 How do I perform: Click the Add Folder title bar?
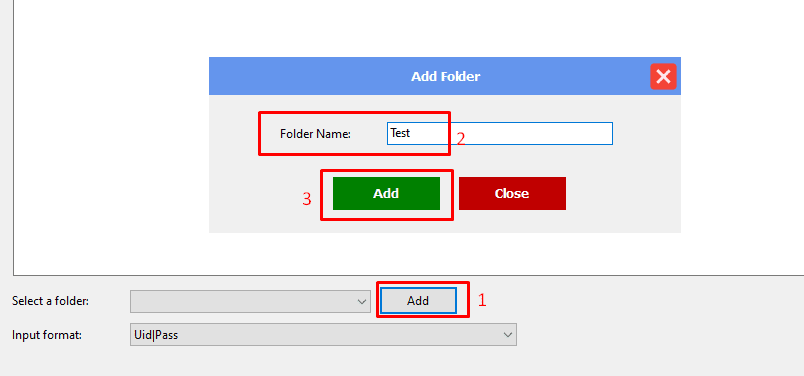pos(445,76)
